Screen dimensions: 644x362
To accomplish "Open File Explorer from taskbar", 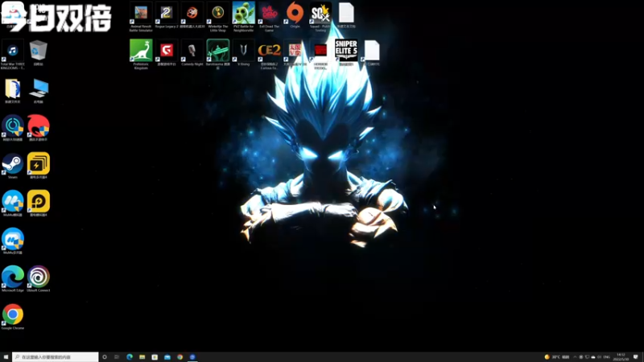I will point(142,357).
